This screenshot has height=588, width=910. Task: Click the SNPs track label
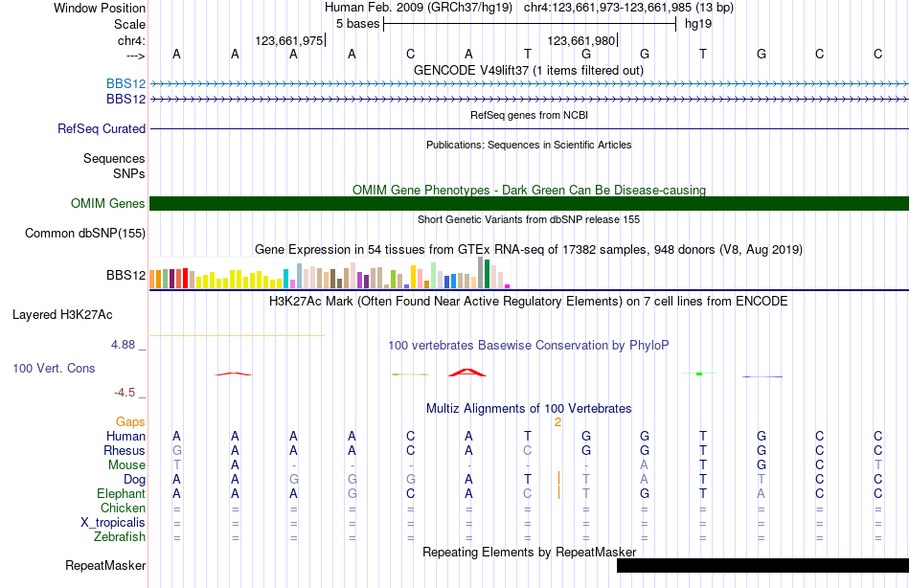point(129,173)
